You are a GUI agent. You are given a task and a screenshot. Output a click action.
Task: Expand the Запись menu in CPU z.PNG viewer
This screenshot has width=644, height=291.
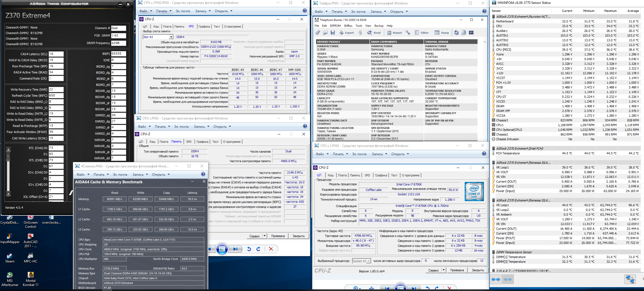[202, 127]
